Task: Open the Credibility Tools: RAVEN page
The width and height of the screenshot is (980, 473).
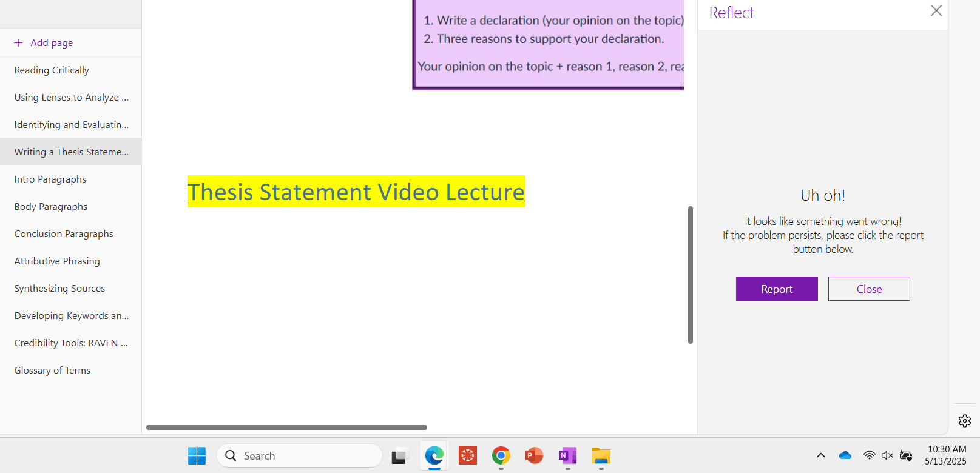Action: 70,343
